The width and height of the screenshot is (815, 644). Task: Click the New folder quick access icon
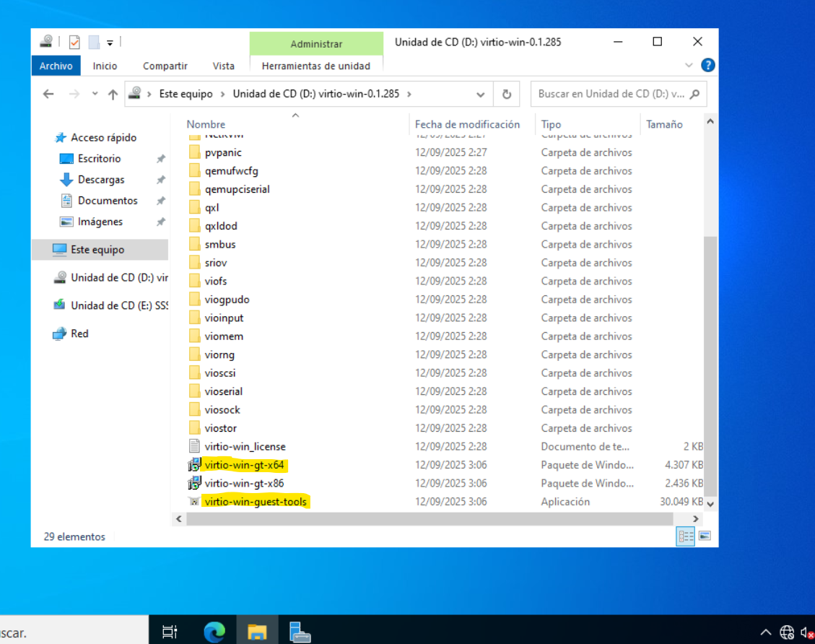point(94,42)
